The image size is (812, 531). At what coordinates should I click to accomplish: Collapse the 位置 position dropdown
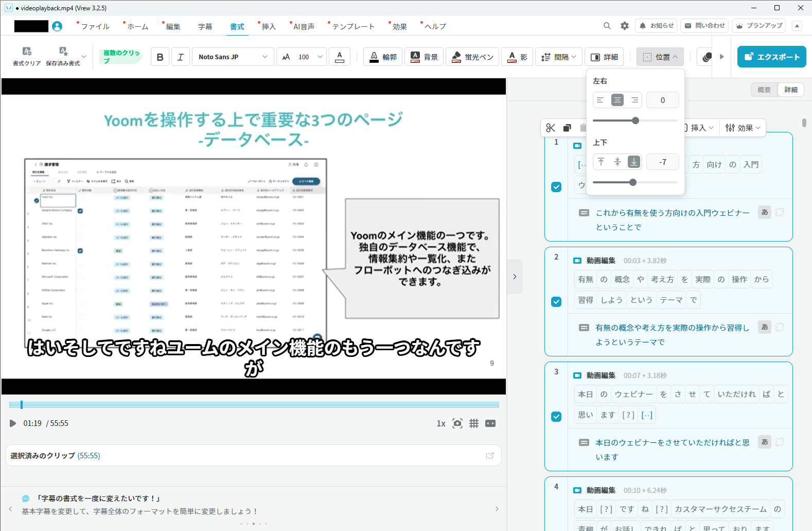(x=660, y=57)
